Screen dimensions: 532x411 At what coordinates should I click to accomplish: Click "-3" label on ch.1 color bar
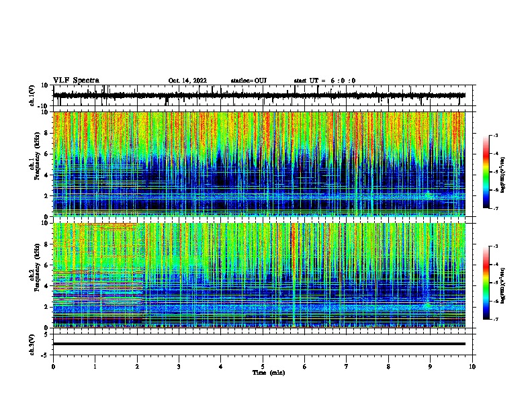[x=496, y=135]
